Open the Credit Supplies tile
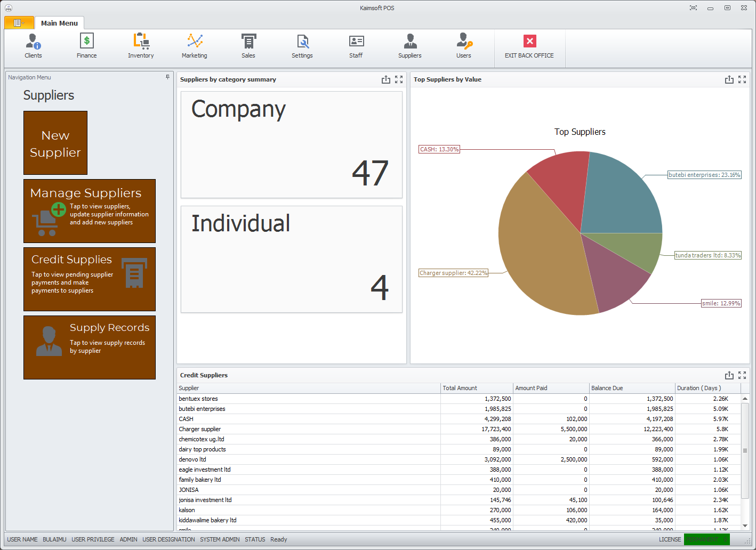The width and height of the screenshot is (756, 550). 90,279
